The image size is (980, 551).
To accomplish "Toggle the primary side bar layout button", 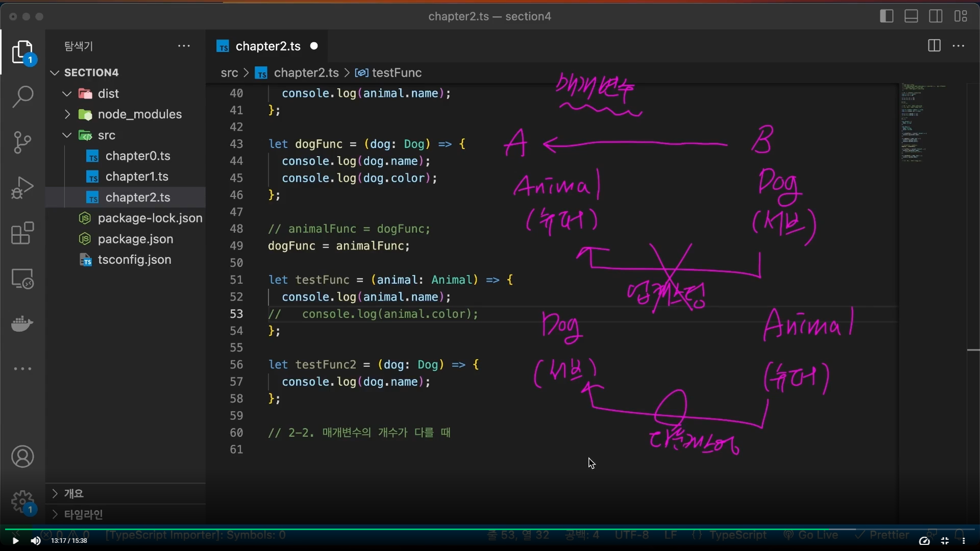I will point(887,16).
